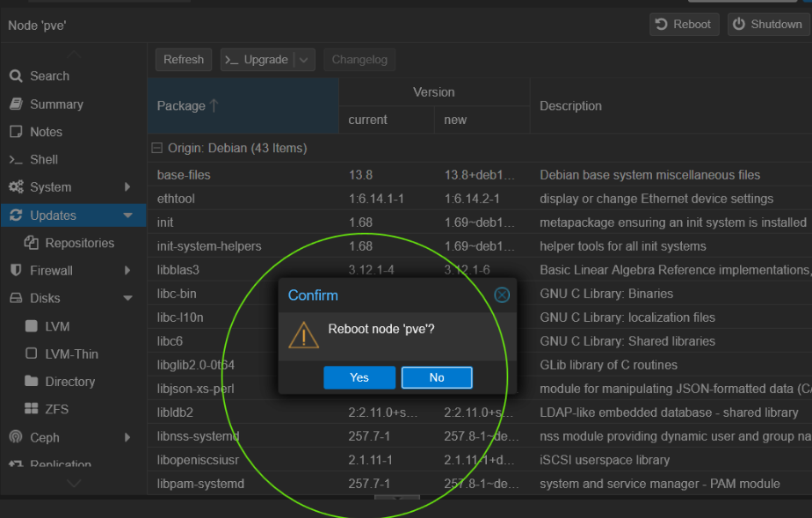
Task: Open the Summary menu item
Action: pyautogui.click(x=72, y=104)
